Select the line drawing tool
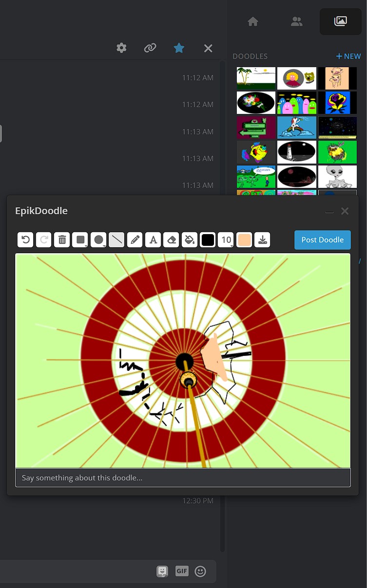The width and height of the screenshot is (367, 588). (x=116, y=239)
